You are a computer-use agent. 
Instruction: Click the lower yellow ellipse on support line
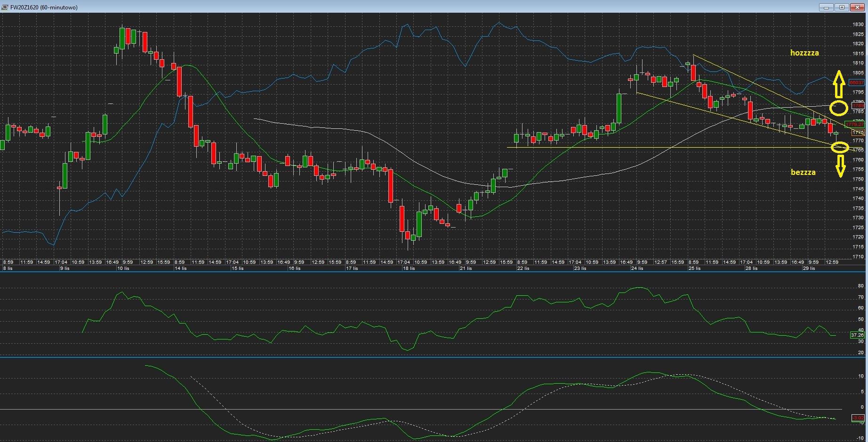click(x=840, y=148)
